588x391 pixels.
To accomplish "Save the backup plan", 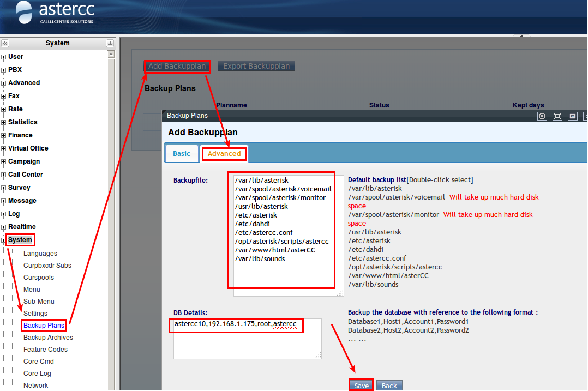I will (361, 385).
